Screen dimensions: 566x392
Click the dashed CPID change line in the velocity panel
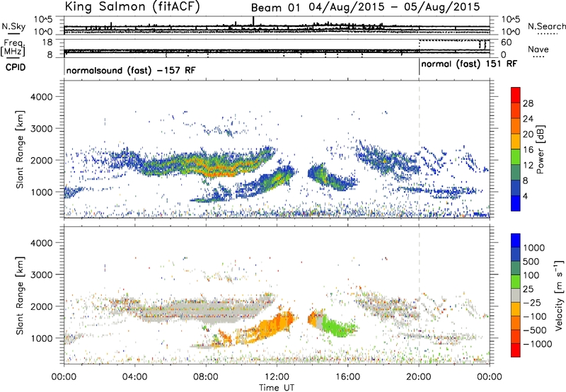pos(419,294)
